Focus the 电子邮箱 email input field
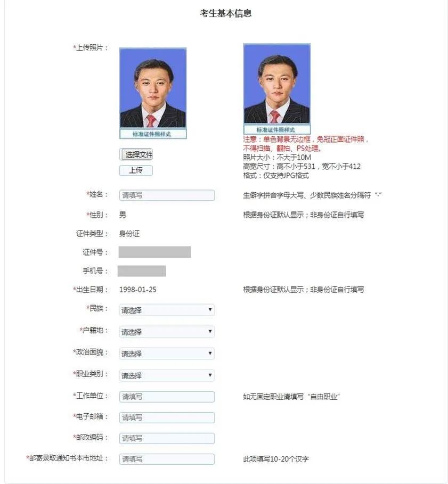Screen dimensions: 448x484 coord(167,417)
